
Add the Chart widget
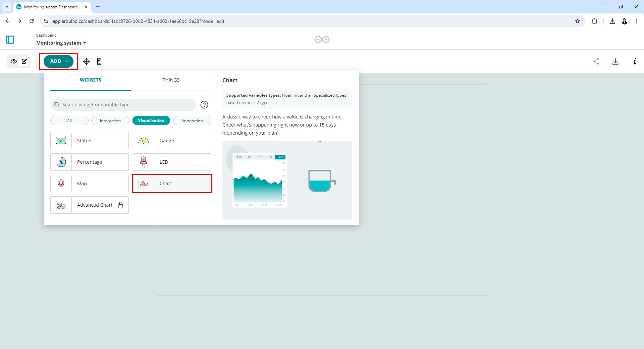[x=172, y=184]
